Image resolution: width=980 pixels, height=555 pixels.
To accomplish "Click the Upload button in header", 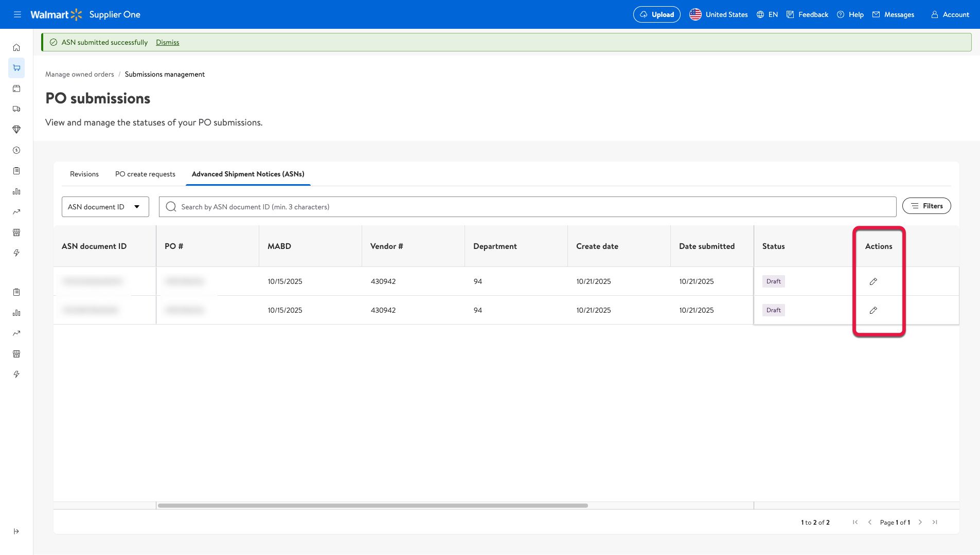I will click(656, 14).
